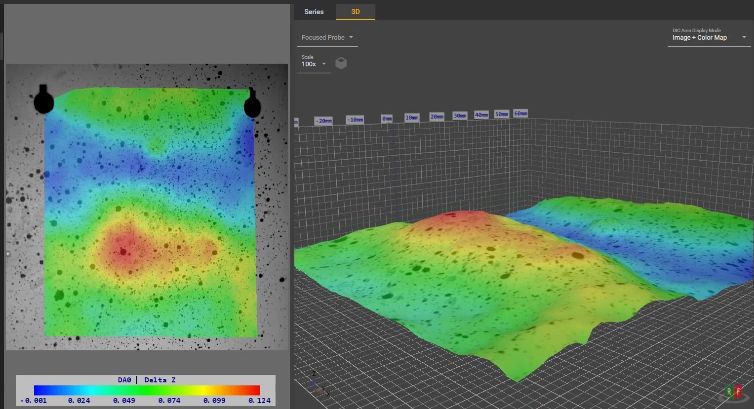This screenshot has height=409, width=754.
Task: Click the red hotspot on the 2D color map
Action: (124, 251)
